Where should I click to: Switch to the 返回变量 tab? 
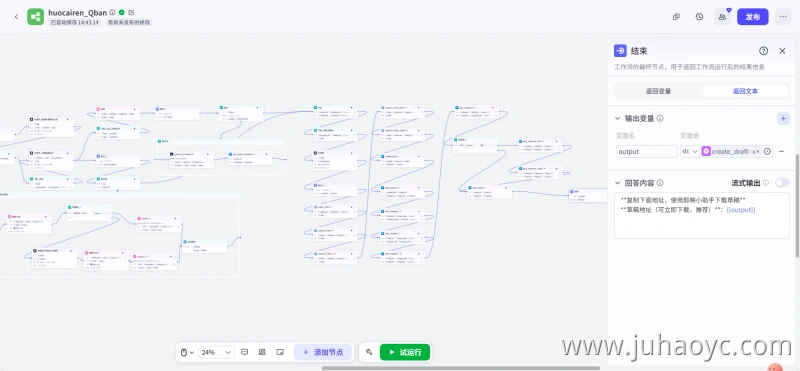click(x=658, y=91)
